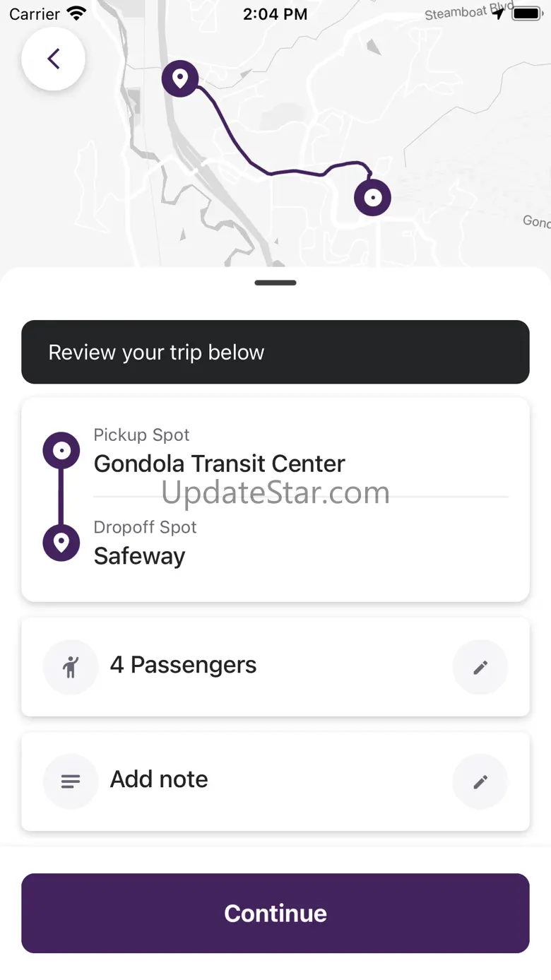Select the Safeway dropoff location
Viewport: 551px width, 980px height.
pos(139,556)
